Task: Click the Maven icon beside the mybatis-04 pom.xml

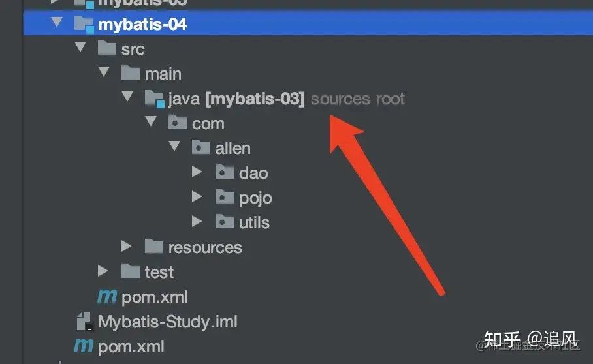Action: coord(107,297)
